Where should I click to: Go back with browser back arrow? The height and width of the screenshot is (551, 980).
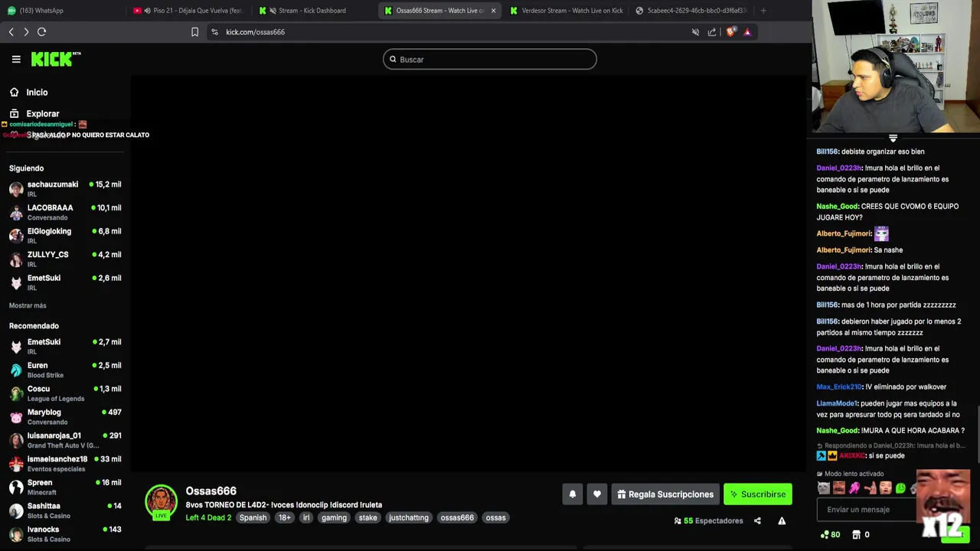[x=11, y=32]
